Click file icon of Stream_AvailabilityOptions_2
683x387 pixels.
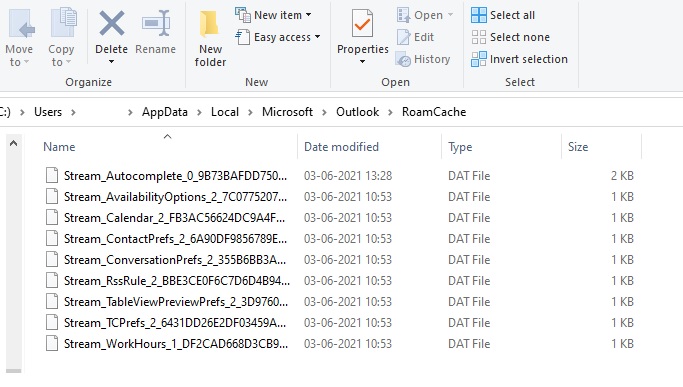[x=52, y=197]
